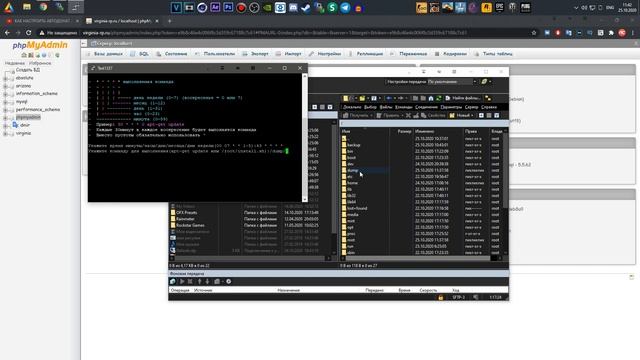Image resolution: width=640 pixels, height=360 pixels.
Task: Open a new browser tab
Action: [169, 21]
